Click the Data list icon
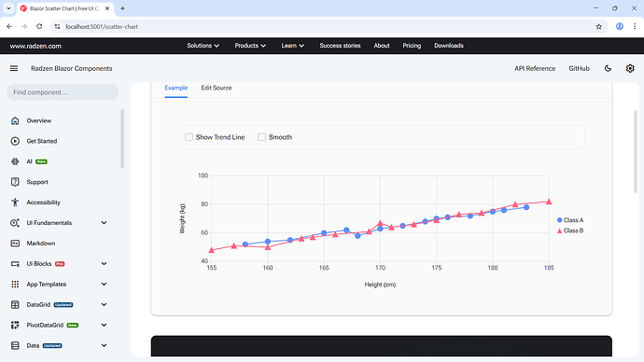644x362 pixels. click(15, 345)
